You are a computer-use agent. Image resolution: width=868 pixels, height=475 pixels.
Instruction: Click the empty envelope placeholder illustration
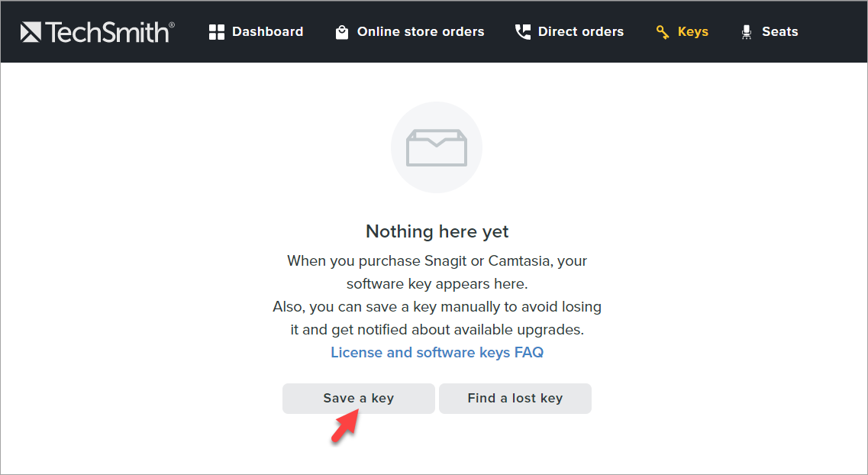pos(436,147)
